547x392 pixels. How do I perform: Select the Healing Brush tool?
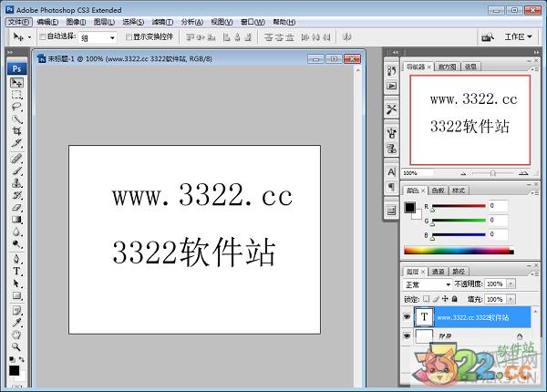point(16,159)
